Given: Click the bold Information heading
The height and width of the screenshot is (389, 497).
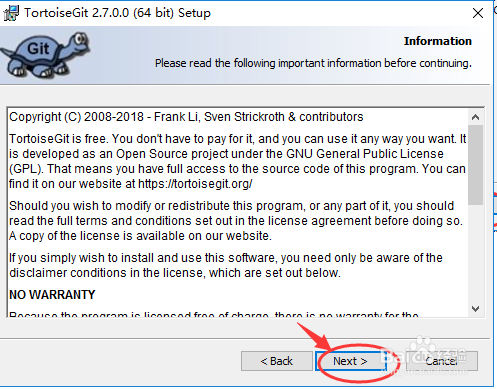Looking at the screenshot, I should (x=438, y=41).
